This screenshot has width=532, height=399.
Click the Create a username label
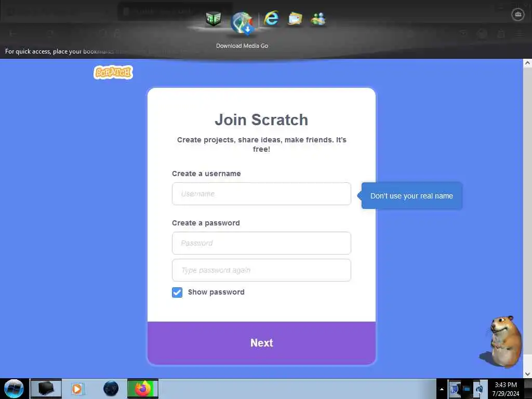coord(206,174)
